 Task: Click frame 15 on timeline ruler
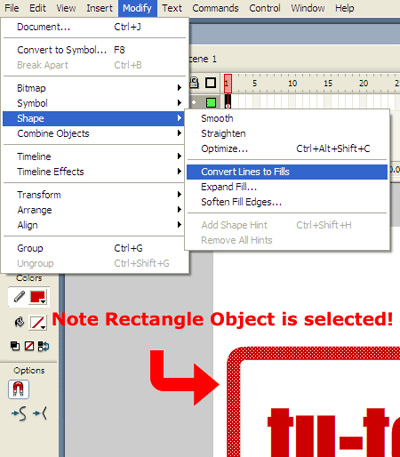[328, 83]
